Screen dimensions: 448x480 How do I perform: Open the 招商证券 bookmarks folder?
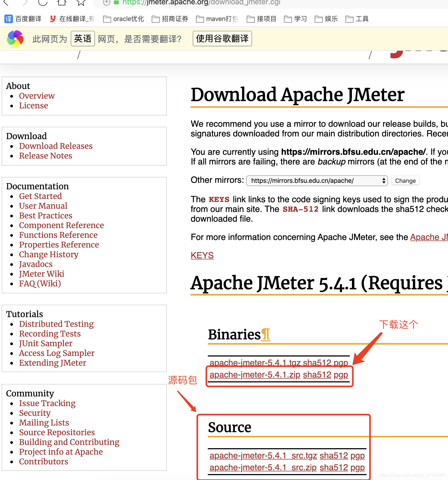(170, 19)
